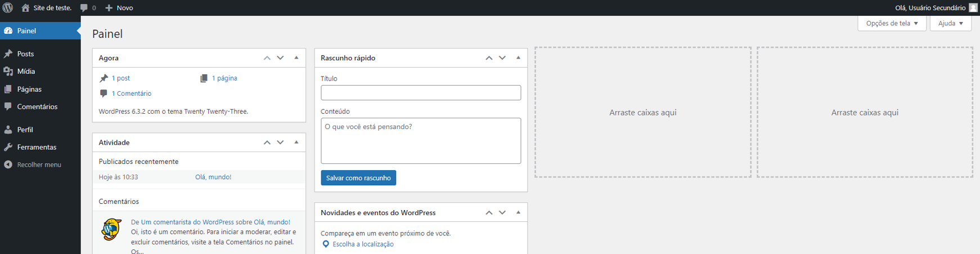Screen dimensions: 980x254
Task: Click the pin icon next to 1 post
Action: (x=104, y=78)
